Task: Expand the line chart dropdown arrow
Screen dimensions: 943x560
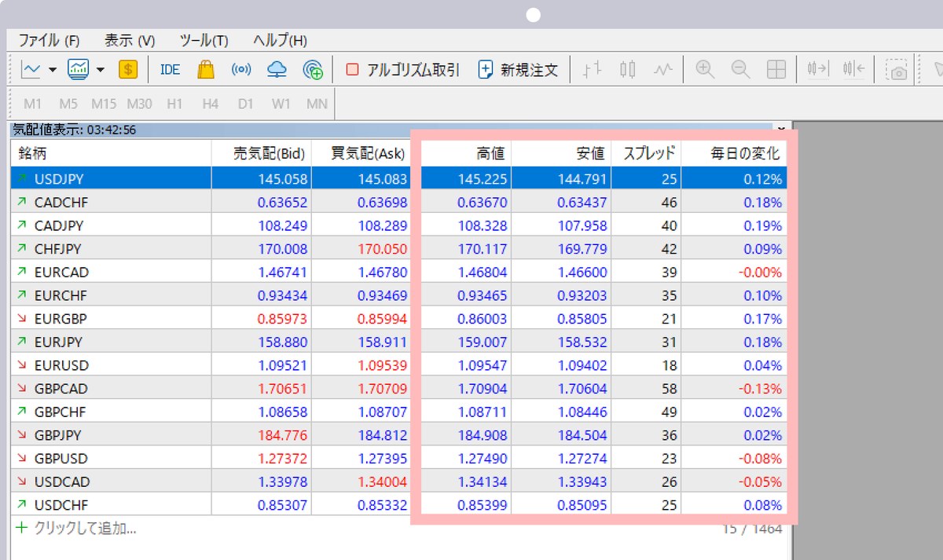Action: (x=53, y=70)
